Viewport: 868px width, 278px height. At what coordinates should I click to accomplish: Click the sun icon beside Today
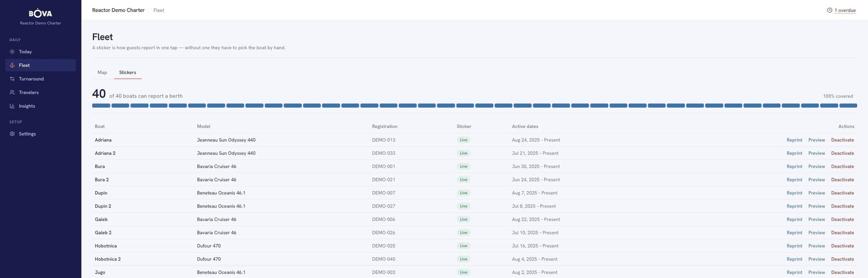pos(12,52)
